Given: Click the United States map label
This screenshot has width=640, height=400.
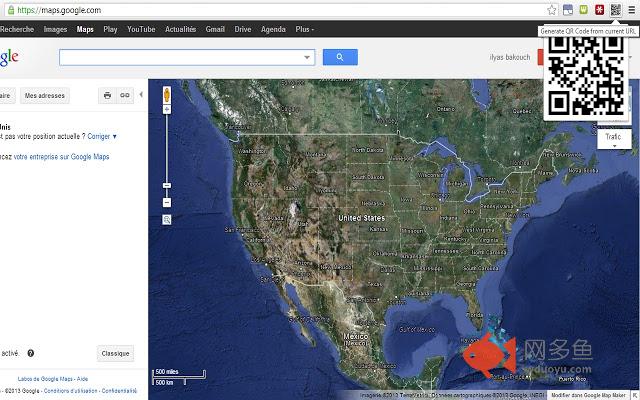Looking at the screenshot, I should 362,218.
